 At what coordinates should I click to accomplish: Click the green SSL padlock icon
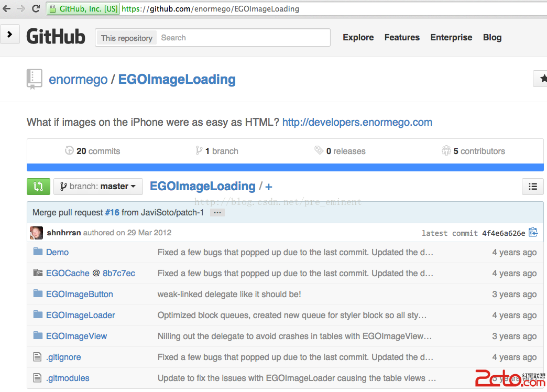click(x=52, y=9)
